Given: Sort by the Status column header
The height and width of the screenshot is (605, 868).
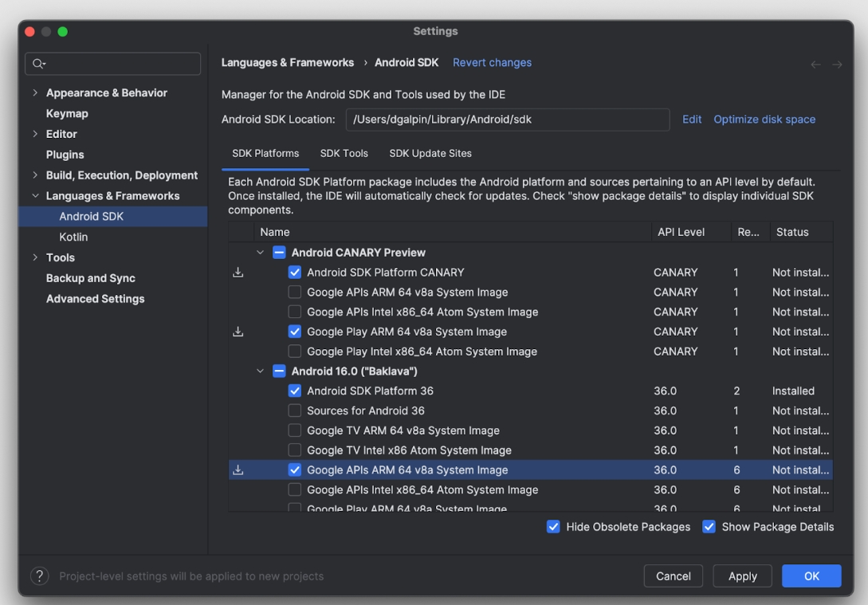Looking at the screenshot, I should [x=801, y=232].
